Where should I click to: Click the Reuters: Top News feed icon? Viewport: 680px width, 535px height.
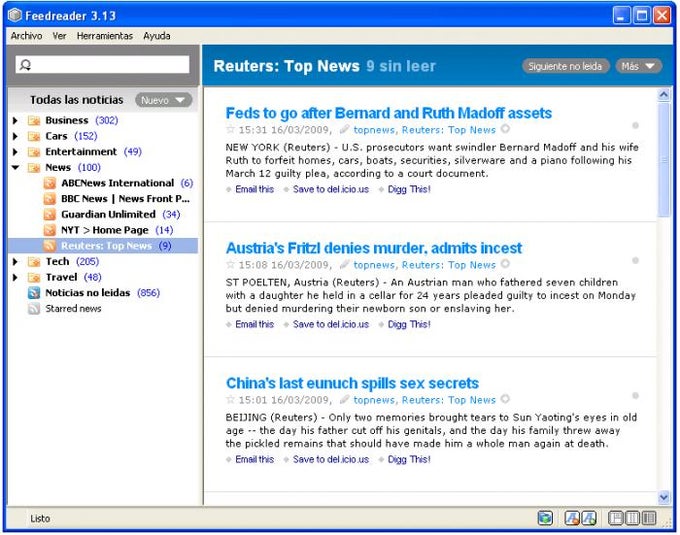pos(50,245)
